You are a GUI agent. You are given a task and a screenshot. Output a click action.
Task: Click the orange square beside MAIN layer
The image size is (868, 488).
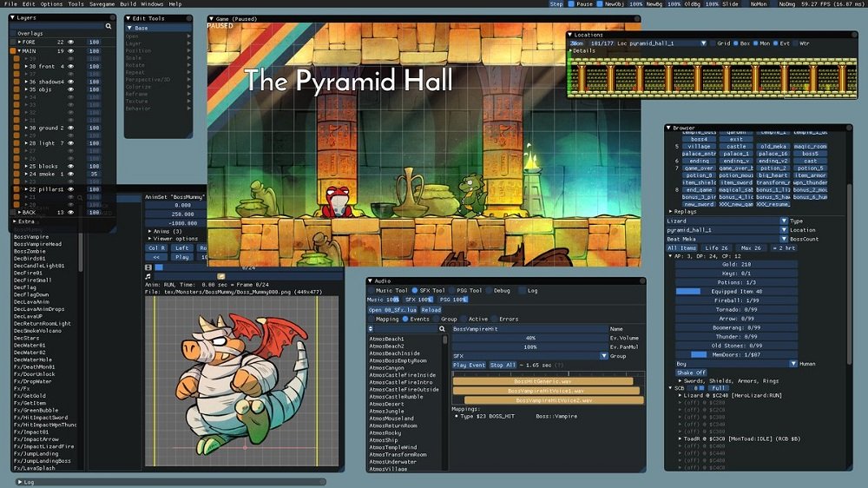(x=14, y=51)
